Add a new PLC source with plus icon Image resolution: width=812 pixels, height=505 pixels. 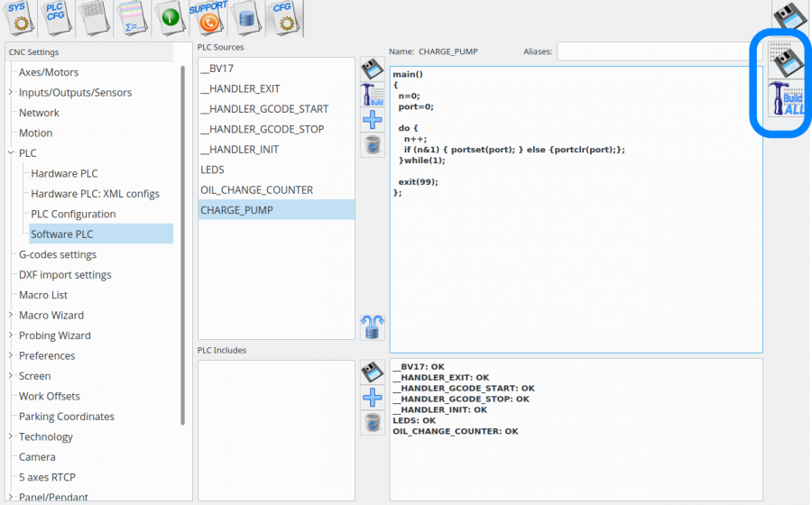pyautogui.click(x=372, y=120)
